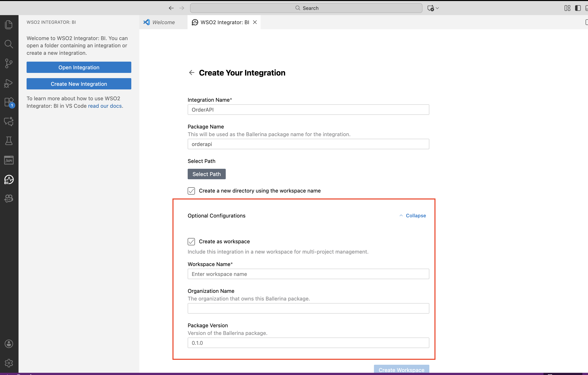The height and width of the screenshot is (375, 588).
Task: Open the API designer sidebar icon
Action: [x=9, y=160]
